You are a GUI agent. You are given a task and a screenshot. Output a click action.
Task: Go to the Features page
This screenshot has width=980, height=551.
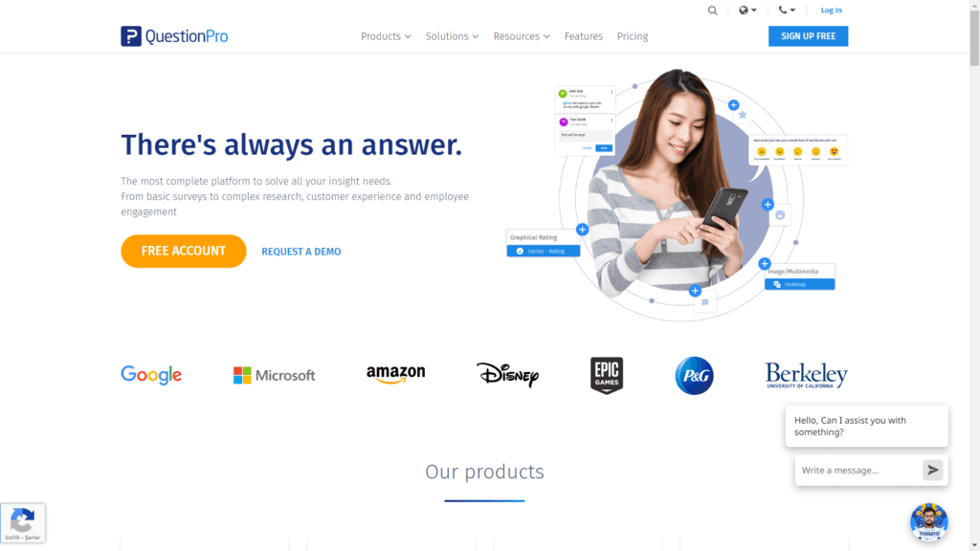[x=583, y=36]
